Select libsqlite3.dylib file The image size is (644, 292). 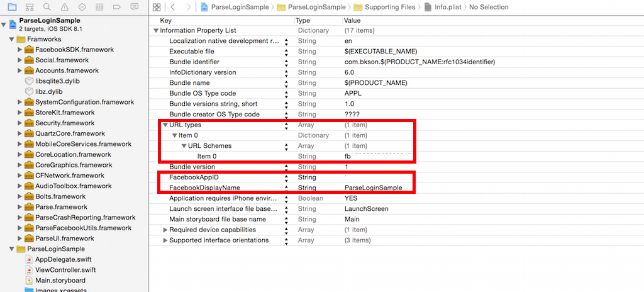(x=57, y=81)
